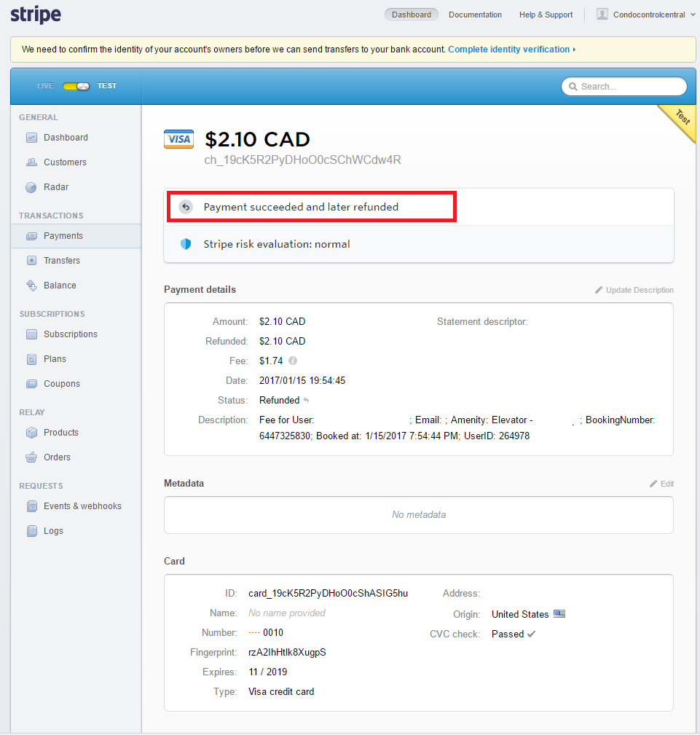Click the Customers people icon
The height and width of the screenshot is (735, 700).
point(31,162)
